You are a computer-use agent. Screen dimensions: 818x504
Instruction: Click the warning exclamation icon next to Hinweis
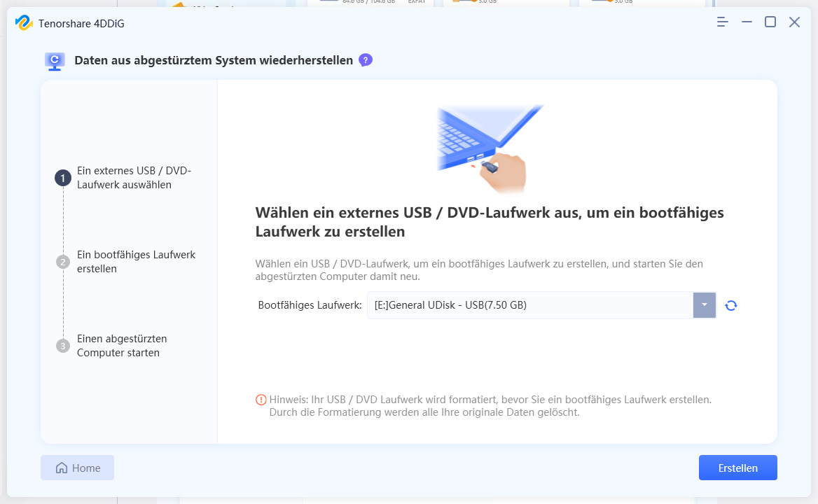[261, 399]
